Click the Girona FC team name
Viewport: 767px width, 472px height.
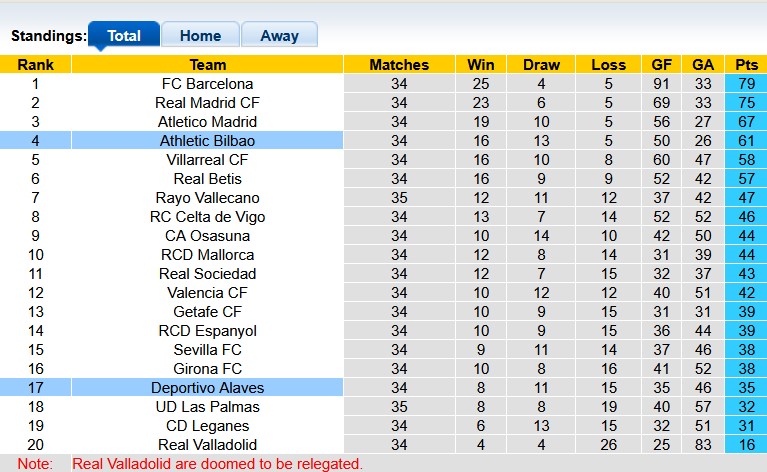[x=207, y=368]
